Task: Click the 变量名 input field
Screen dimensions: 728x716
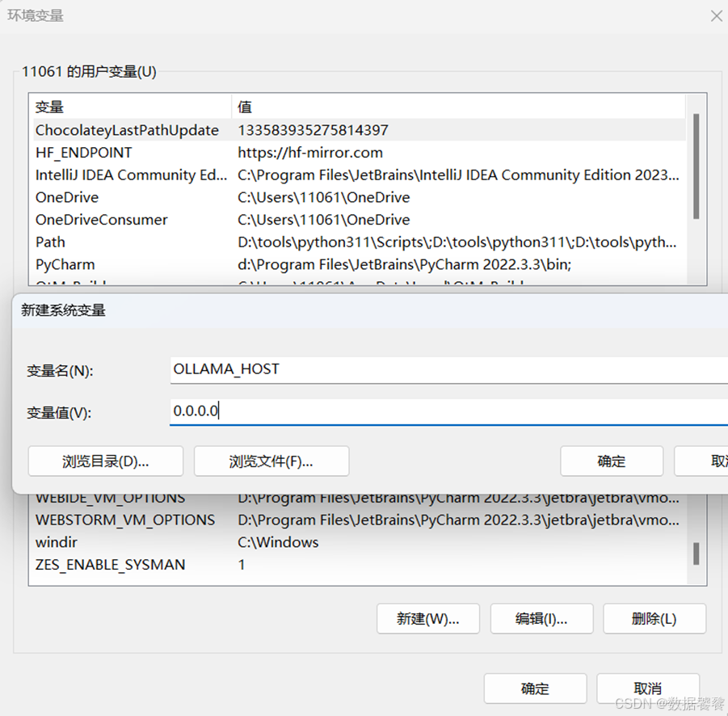Action: [x=448, y=369]
